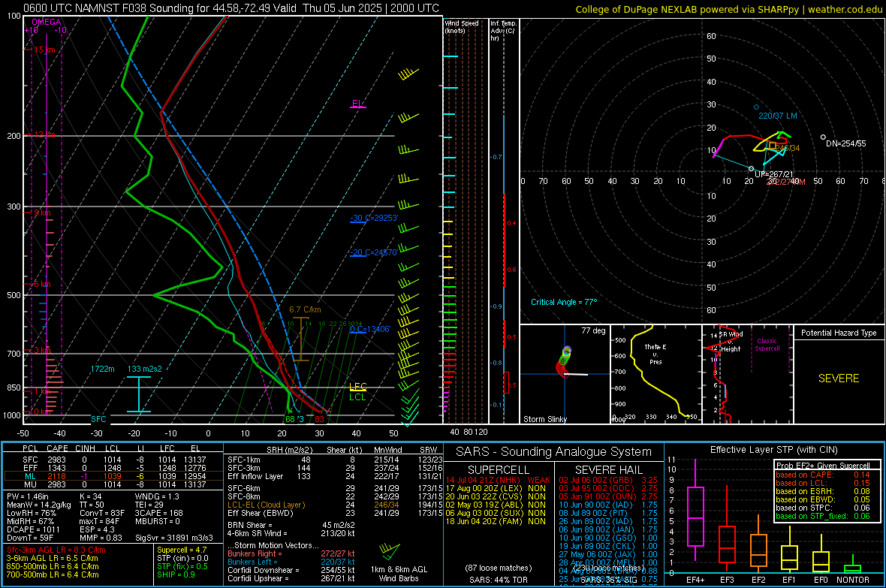Click the magenta EF4+ box plot

click(x=695, y=511)
